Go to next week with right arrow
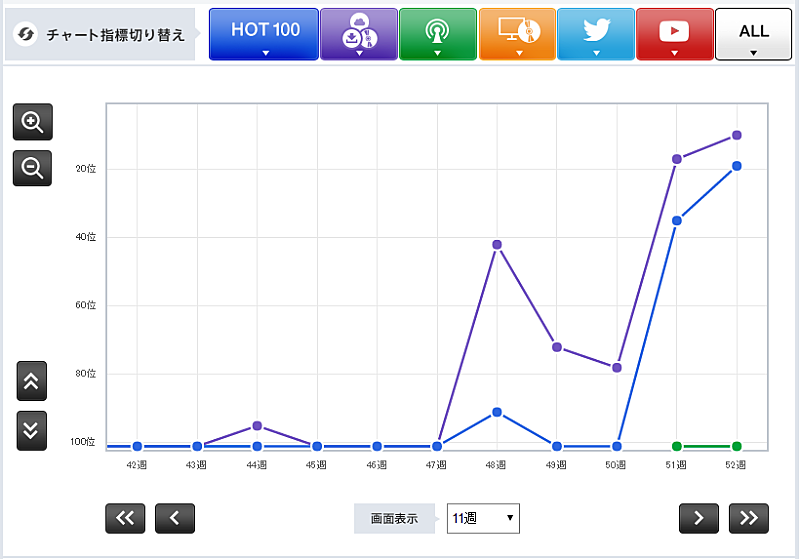 [x=698, y=518]
